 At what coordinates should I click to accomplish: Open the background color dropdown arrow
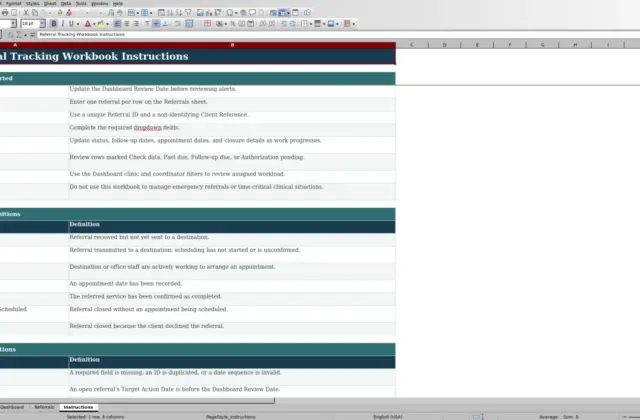tap(107, 24)
